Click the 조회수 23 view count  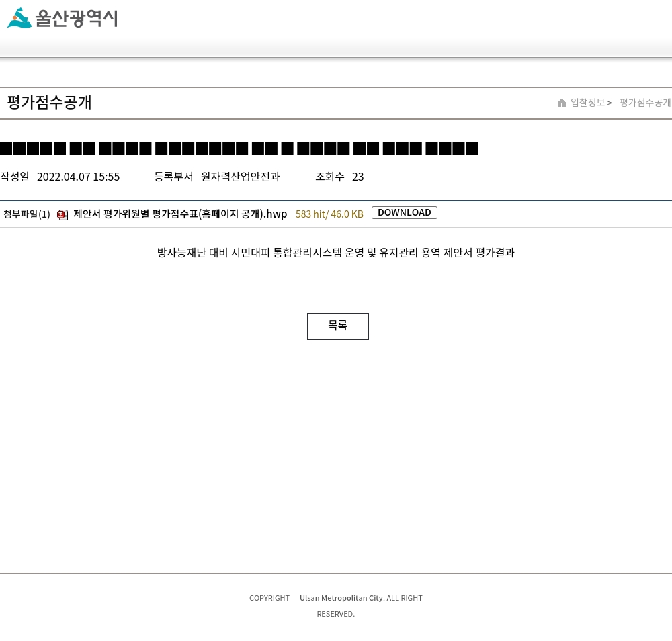(339, 177)
